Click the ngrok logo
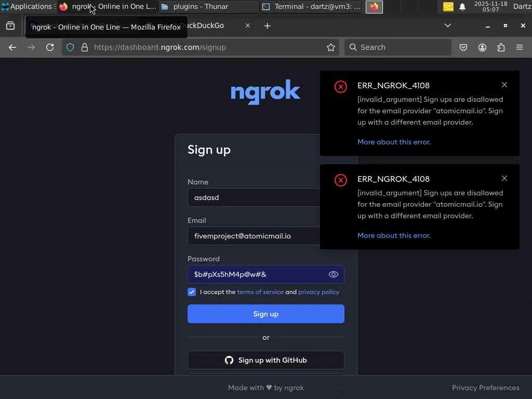Viewport: 532px width, 399px height. [265, 91]
